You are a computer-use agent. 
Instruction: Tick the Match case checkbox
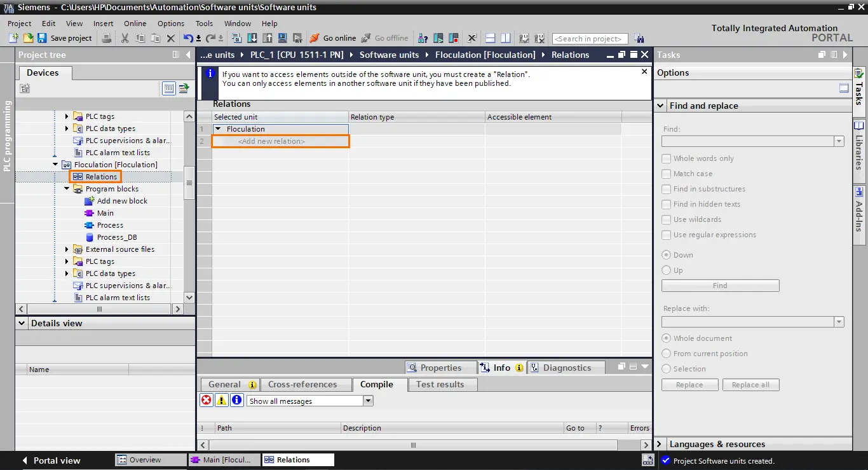pos(667,174)
